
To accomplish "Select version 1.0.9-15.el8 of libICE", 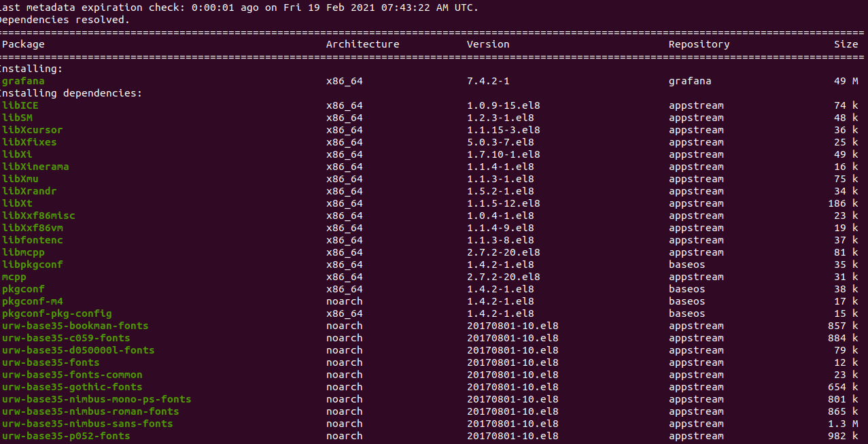I will coord(503,105).
